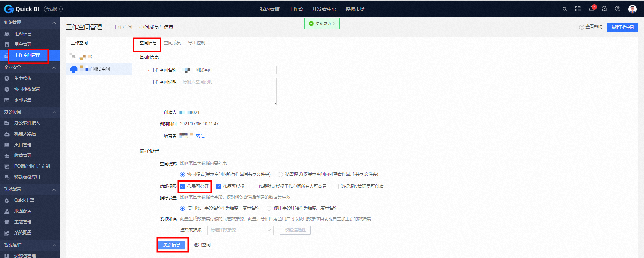644x258 pixels.
Task: Open the apps grid icon
Action: [578, 9]
